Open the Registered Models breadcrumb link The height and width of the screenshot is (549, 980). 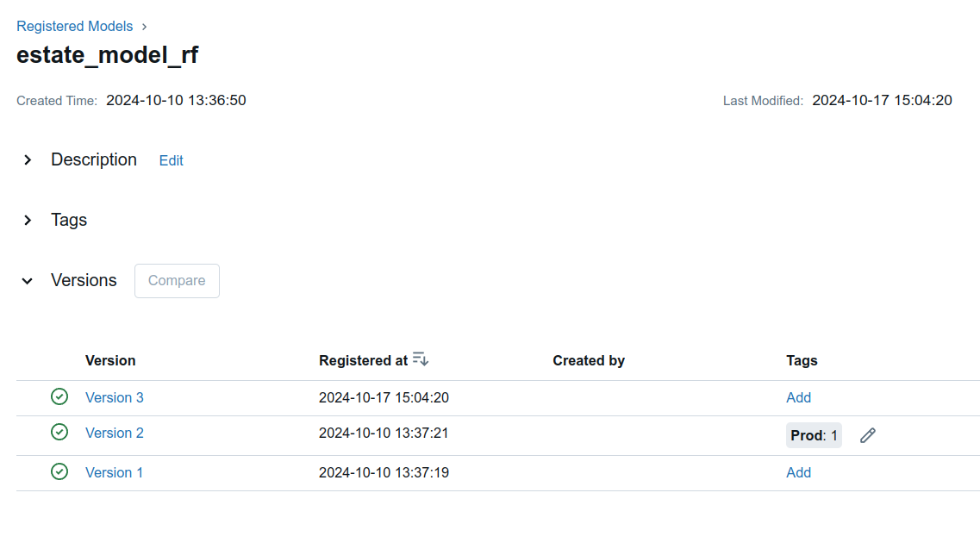click(74, 26)
